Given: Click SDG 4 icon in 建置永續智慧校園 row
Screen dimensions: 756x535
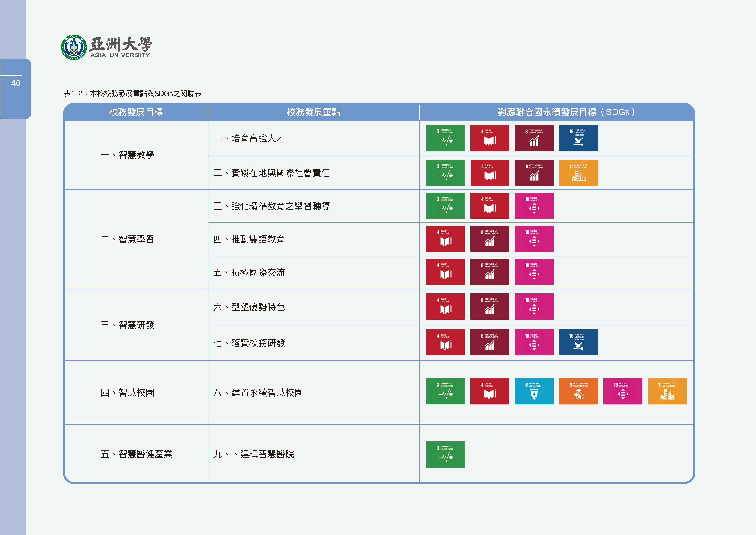Looking at the screenshot, I should (490, 391).
